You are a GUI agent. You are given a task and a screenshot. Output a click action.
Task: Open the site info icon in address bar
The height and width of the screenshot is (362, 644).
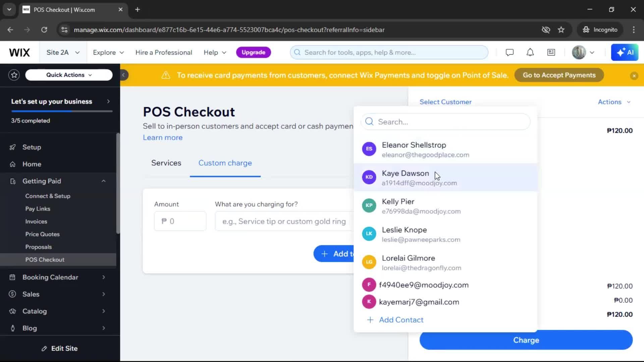click(64, 30)
